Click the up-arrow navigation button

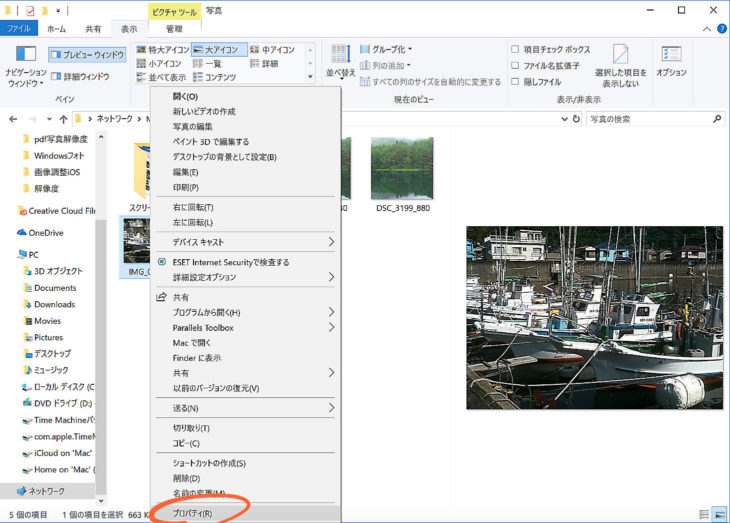click(x=64, y=119)
